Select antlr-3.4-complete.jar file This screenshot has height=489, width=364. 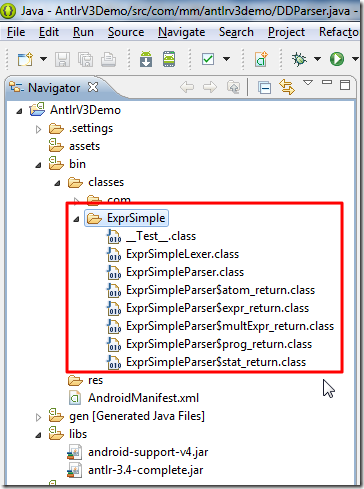click(x=146, y=470)
